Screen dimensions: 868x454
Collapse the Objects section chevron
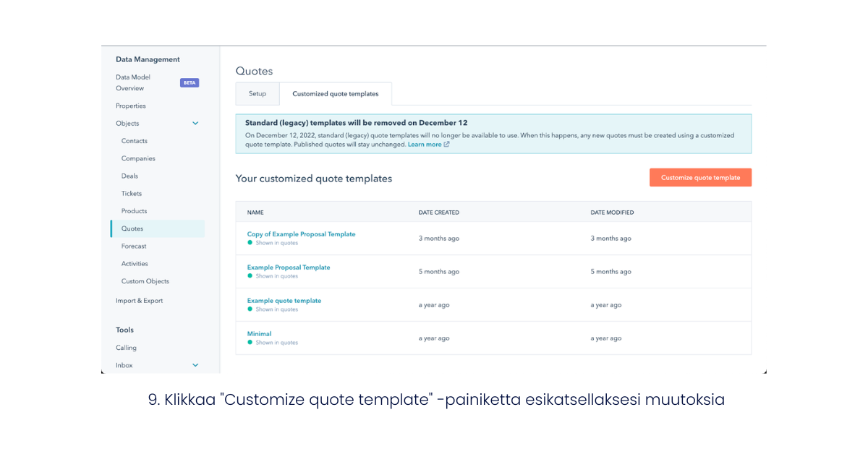click(195, 124)
